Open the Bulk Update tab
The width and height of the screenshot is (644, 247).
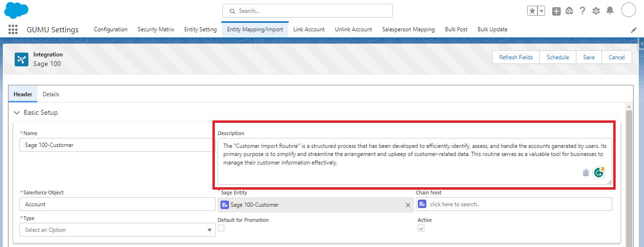493,29
